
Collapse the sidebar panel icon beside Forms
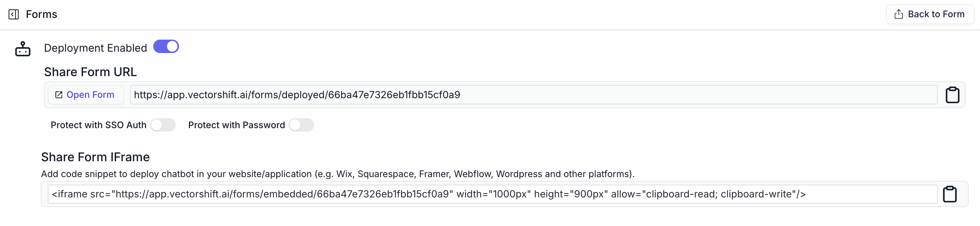pyautogui.click(x=14, y=14)
